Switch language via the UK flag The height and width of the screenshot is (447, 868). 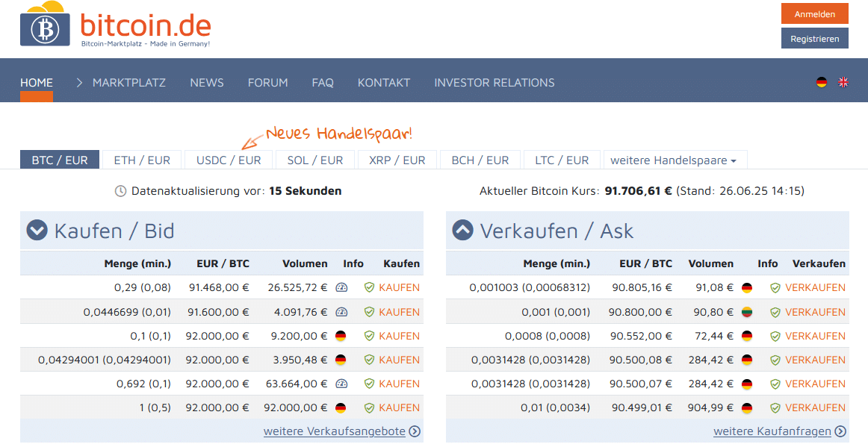[x=843, y=82]
